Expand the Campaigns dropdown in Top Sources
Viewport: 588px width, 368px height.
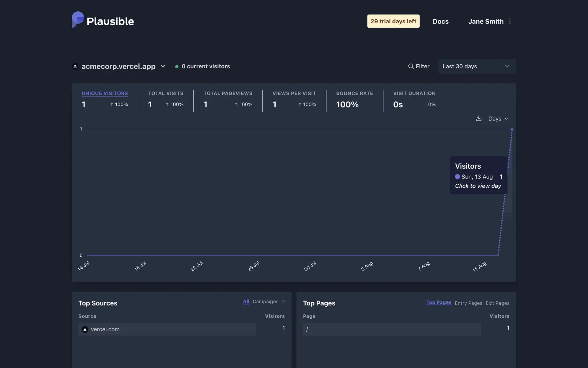[269, 301]
